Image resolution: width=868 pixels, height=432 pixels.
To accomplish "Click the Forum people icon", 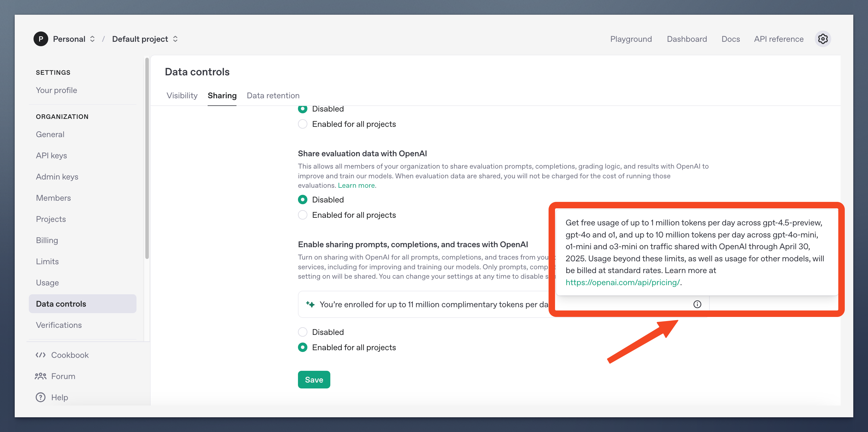I will click(x=40, y=376).
